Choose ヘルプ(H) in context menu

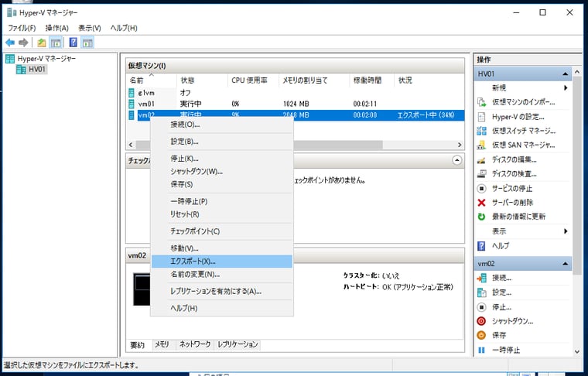222,308
